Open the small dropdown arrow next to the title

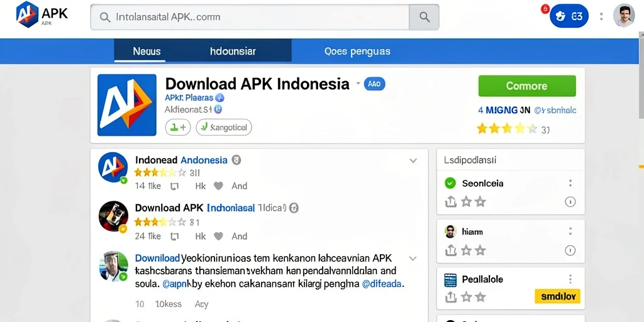coord(358,84)
